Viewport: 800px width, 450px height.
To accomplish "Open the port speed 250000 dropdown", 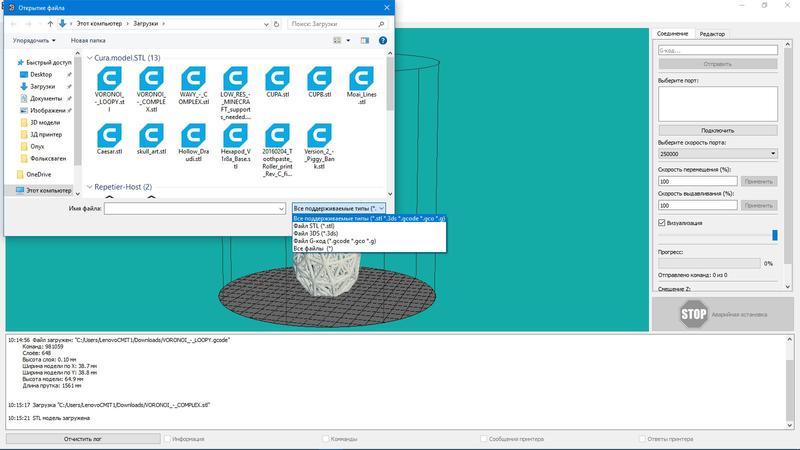I will point(718,154).
